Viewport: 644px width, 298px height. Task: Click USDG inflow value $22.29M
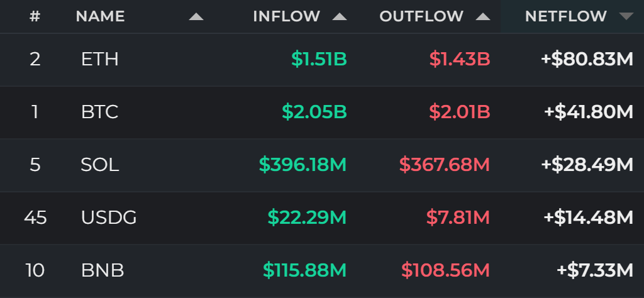tap(307, 218)
